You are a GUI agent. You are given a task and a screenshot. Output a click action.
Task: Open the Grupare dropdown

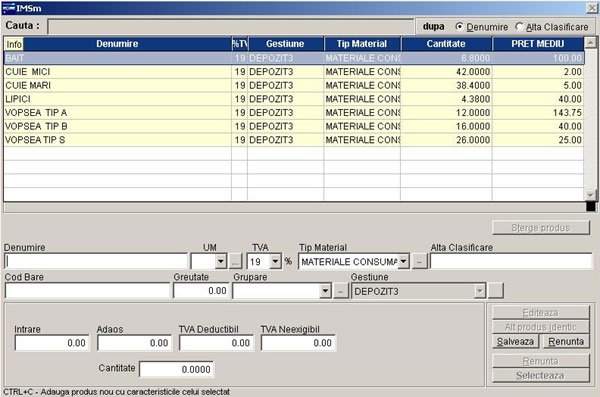coord(325,291)
